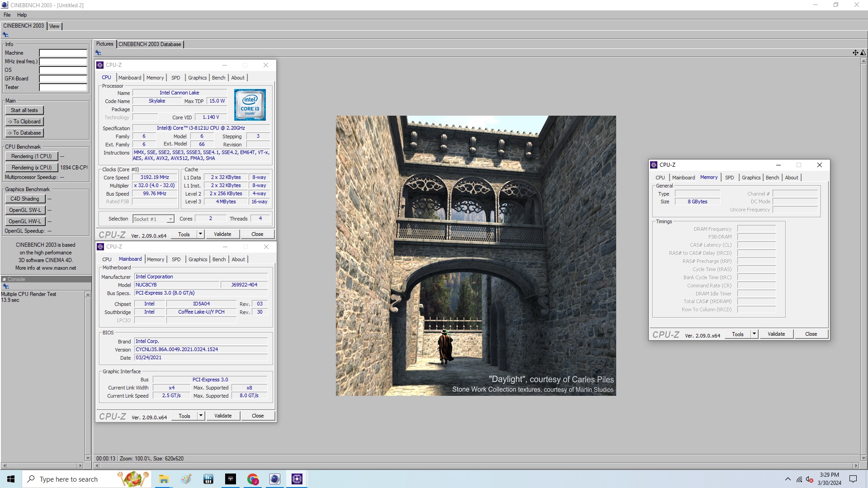Click the MHz (real freq.) input field
This screenshot has height=488, width=868.
(63, 61)
